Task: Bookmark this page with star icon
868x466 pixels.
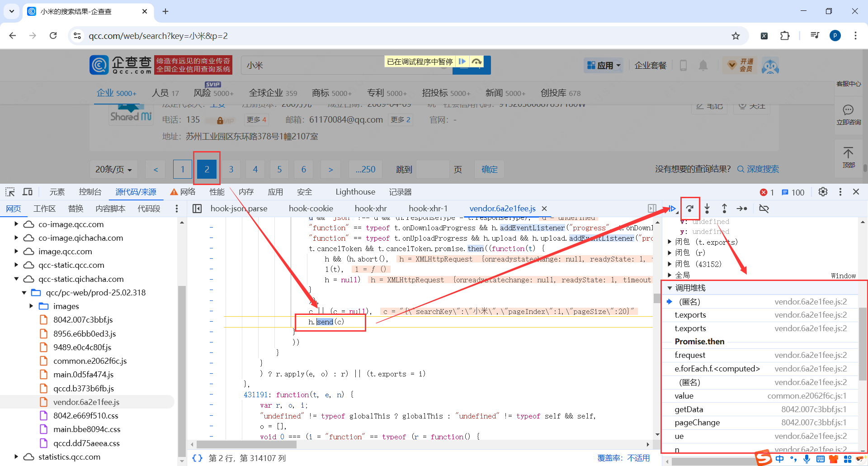Action: click(x=736, y=36)
